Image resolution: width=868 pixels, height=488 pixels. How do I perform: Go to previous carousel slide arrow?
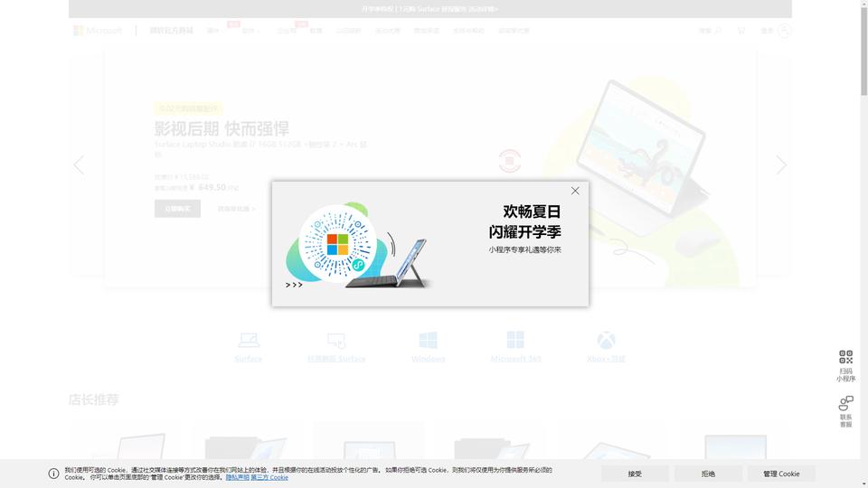pyautogui.click(x=80, y=164)
